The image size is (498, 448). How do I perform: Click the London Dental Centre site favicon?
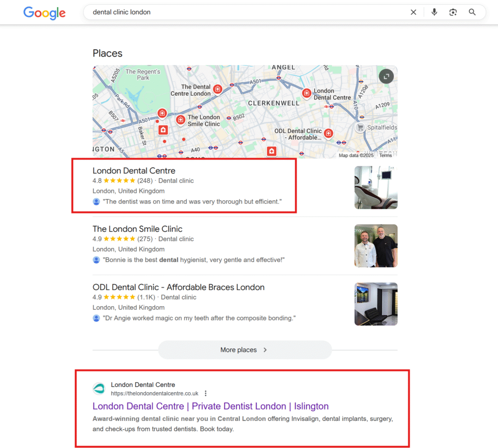click(99, 388)
